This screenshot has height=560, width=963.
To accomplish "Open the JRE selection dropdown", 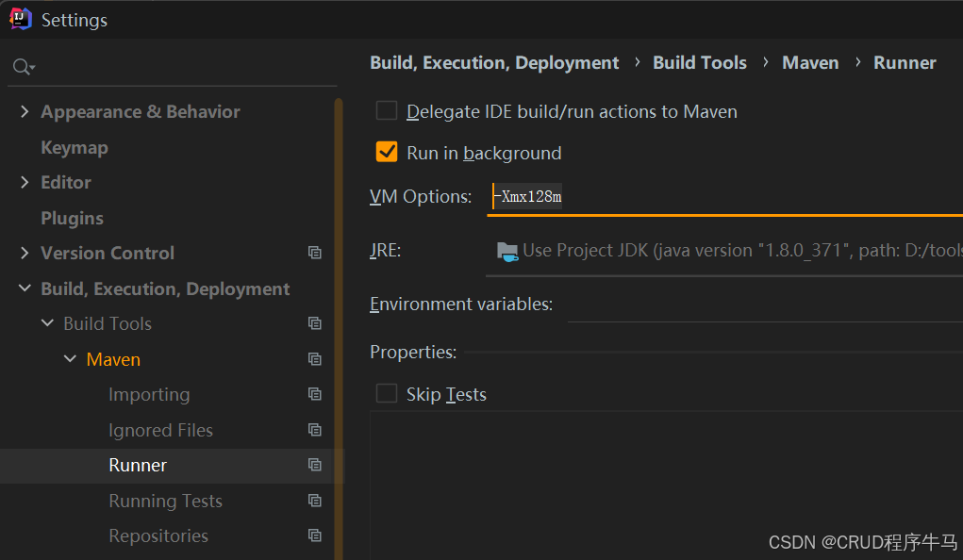I will 724,251.
